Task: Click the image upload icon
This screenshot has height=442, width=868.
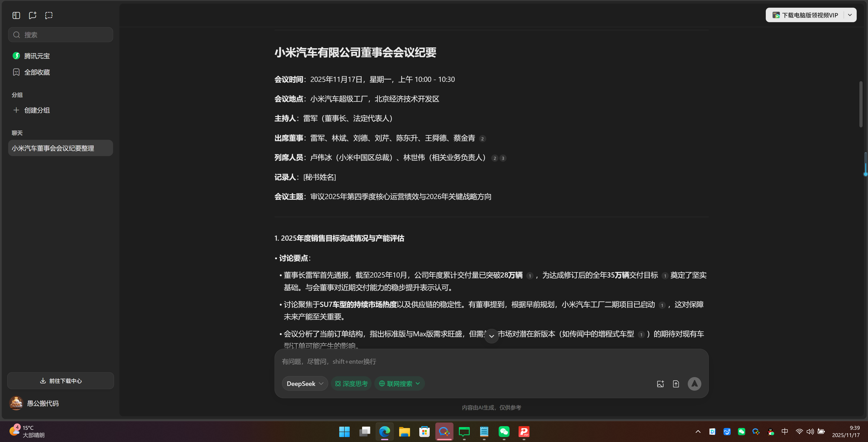Action: point(660,384)
